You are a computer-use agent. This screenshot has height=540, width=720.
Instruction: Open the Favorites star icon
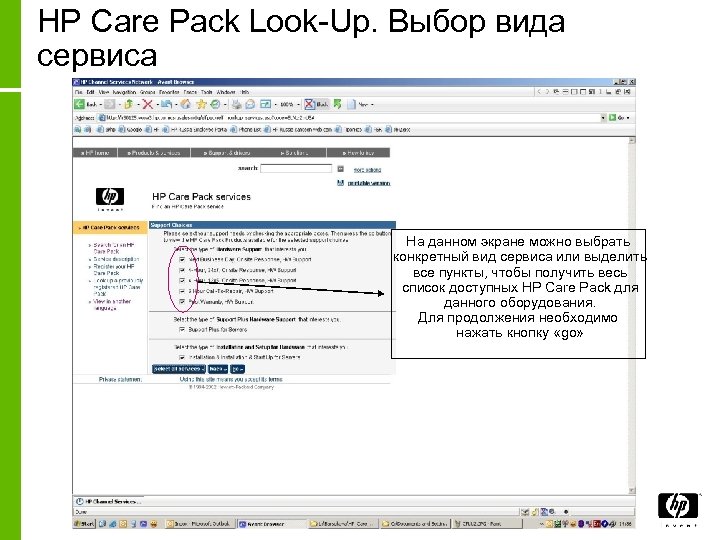pos(201,105)
